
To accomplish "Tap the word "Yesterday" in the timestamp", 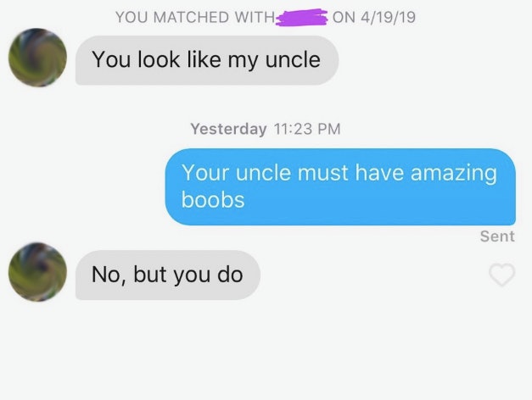I will (x=228, y=129).
